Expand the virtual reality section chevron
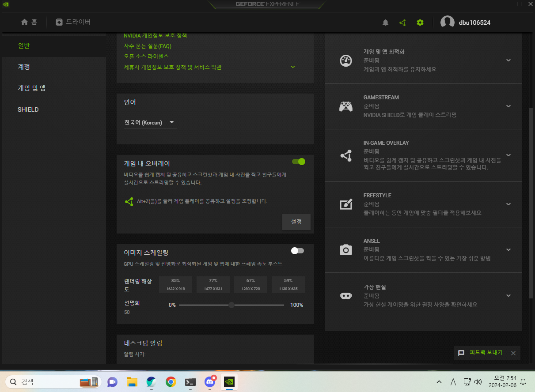 coord(508,296)
